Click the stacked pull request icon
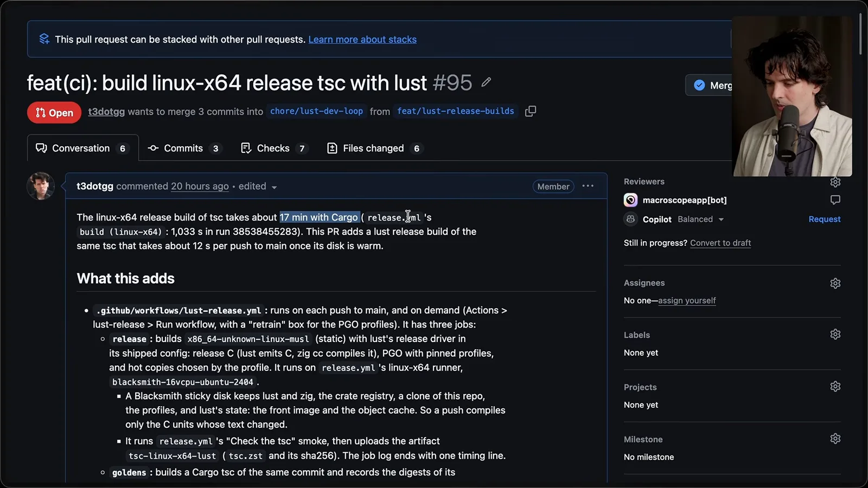This screenshot has height=488, width=868. tap(44, 39)
